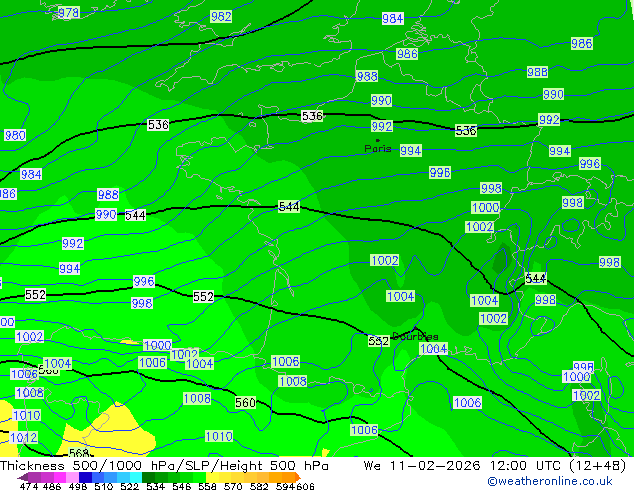This screenshot has height=490, width=634.
Task: Click the 982 isobar label
Action: 221,17
